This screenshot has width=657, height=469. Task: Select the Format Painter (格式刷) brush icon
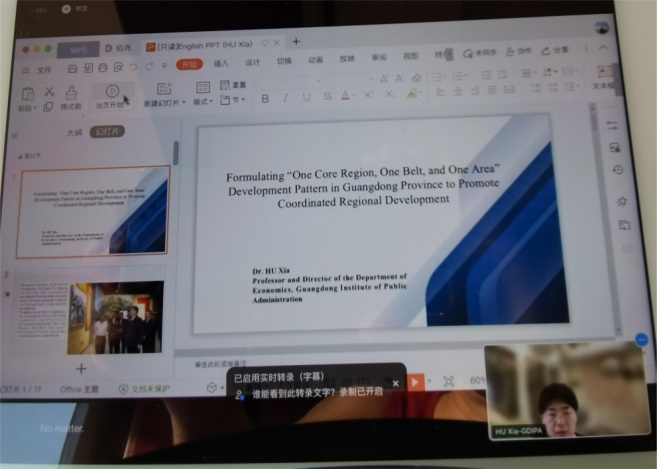tap(71, 93)
